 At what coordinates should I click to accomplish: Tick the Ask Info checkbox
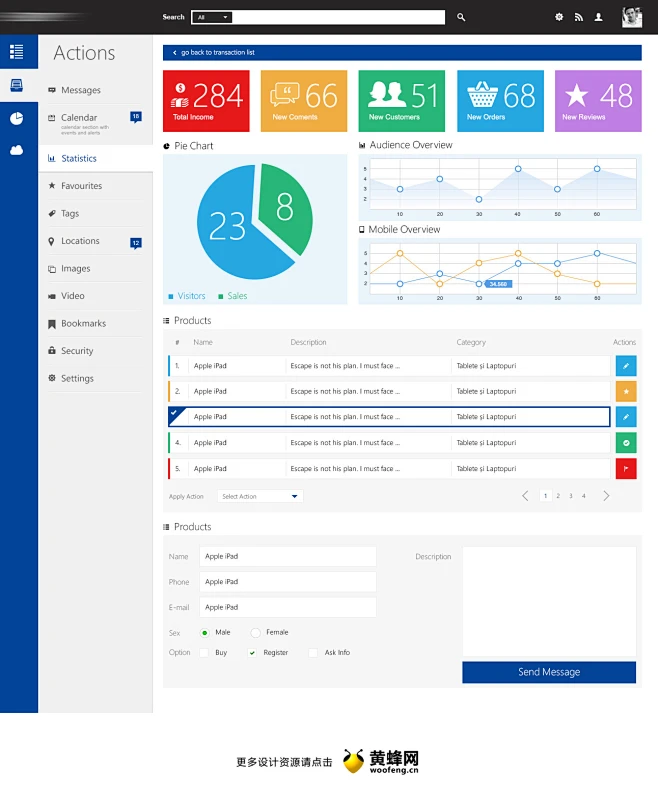pos(314,653)
